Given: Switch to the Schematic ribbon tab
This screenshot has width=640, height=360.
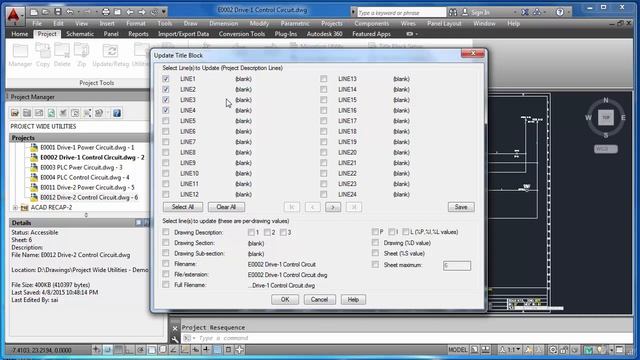Looking at the screenshot, I should [80, 34].
